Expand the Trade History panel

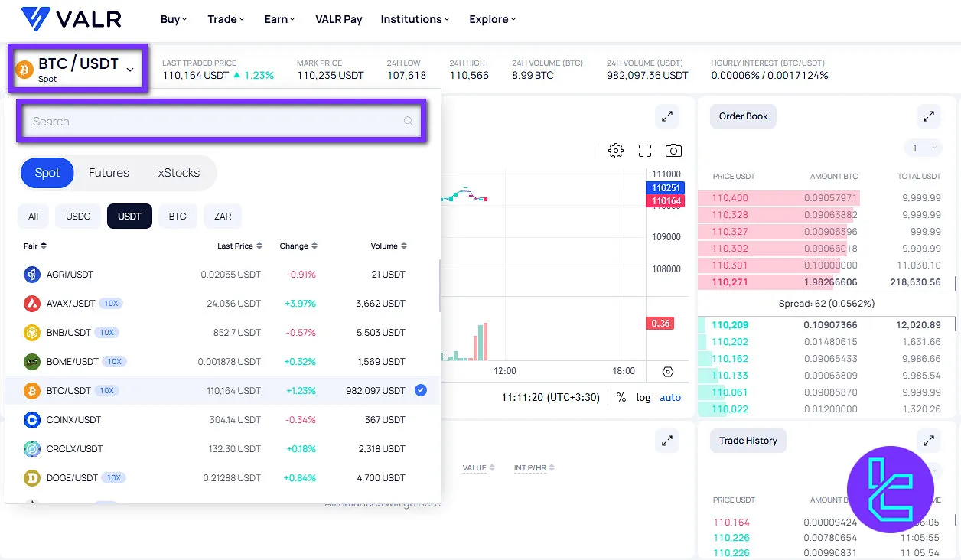click(929, 441)
